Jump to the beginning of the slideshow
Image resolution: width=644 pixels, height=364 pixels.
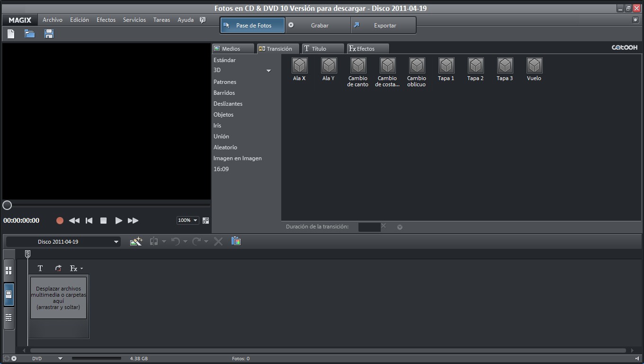point(89,220)
